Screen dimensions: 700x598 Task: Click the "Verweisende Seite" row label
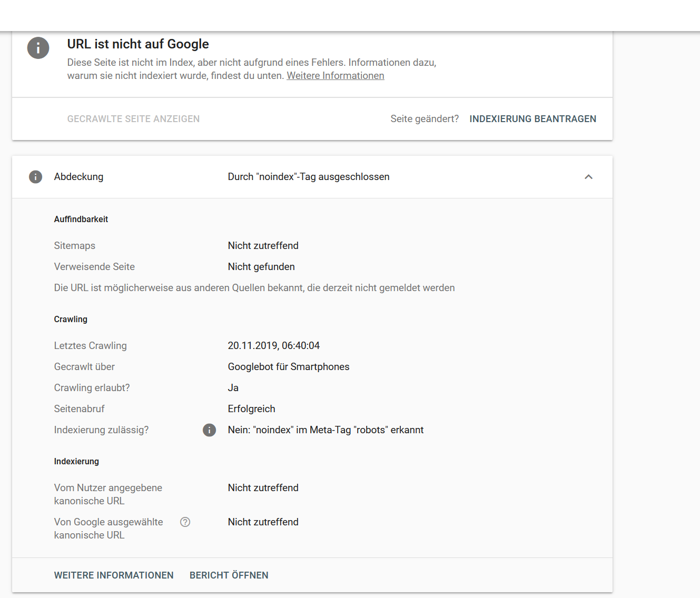point(94,267)
